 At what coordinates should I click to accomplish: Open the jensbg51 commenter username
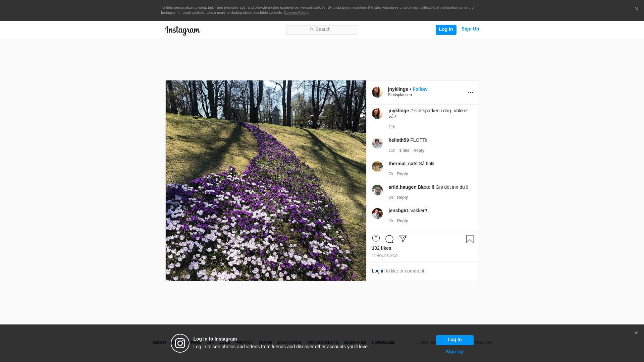(398, 210)
